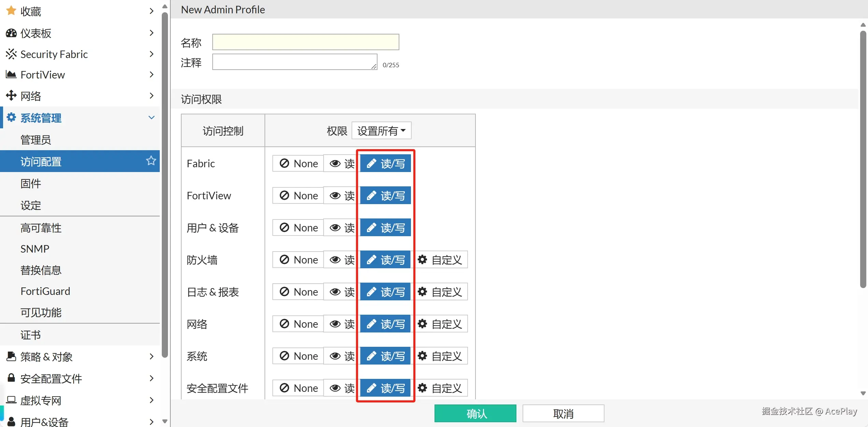Click the 网络 network cross-arrows icon

(x=11, y=96)
